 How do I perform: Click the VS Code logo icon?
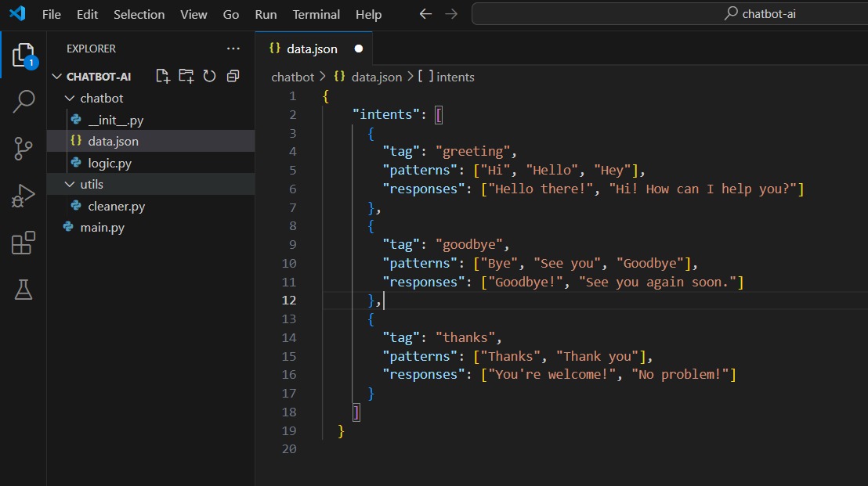(x=18, y=13)
